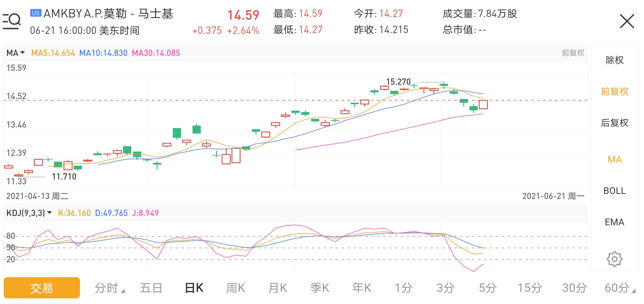Select the 30分 thirty-minute chart tab

tap(575, 288)
